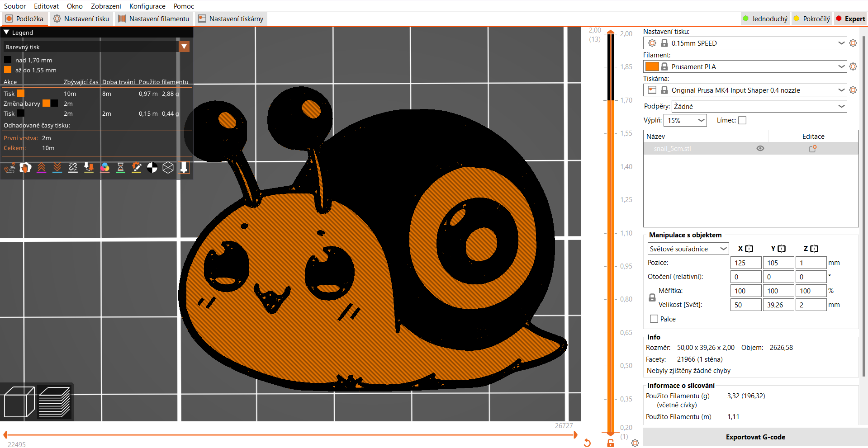The width and height of the screenshot is (868, 448).
Task: Open the Prusament PLA filament dropdown
Action: coord(745,66)
